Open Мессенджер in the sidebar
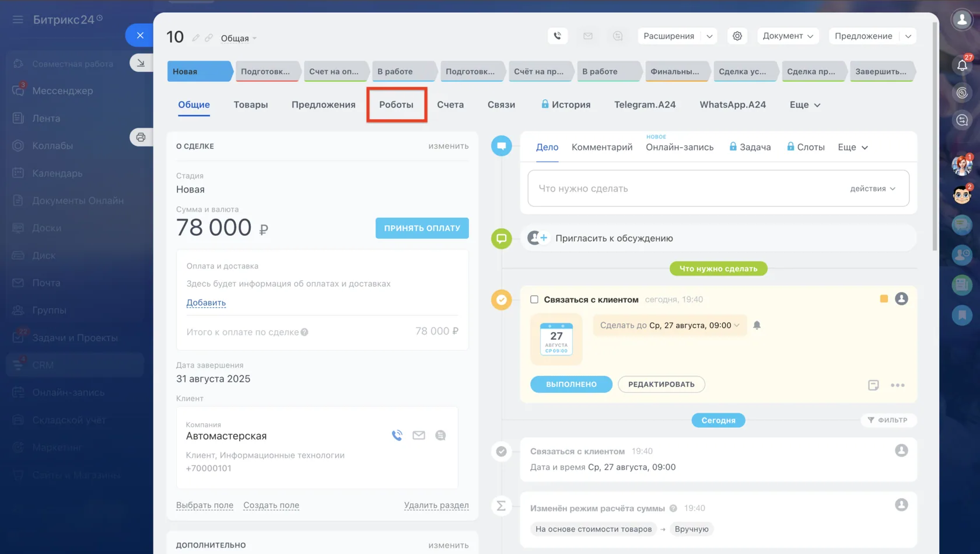 tap(62, 91)
